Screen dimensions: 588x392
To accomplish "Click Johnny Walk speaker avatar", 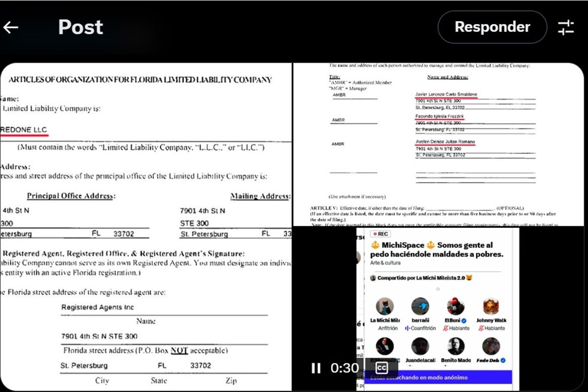I will tap(491, 307).
